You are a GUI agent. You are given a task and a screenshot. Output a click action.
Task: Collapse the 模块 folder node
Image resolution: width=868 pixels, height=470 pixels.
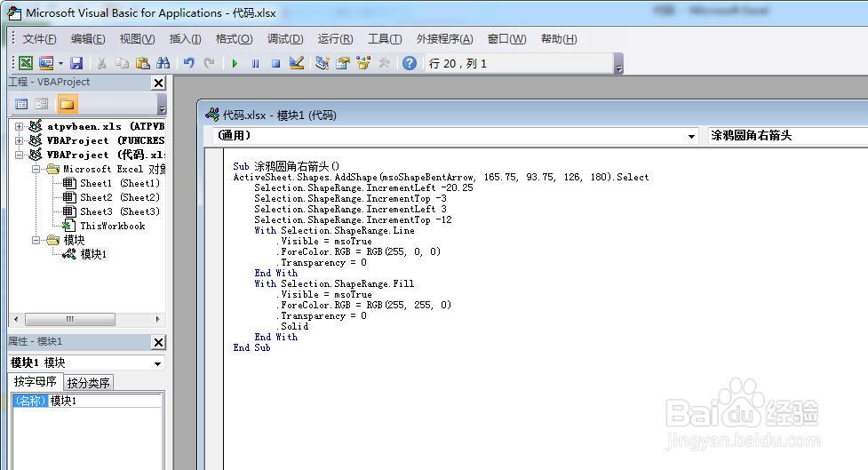pos(36,240)
